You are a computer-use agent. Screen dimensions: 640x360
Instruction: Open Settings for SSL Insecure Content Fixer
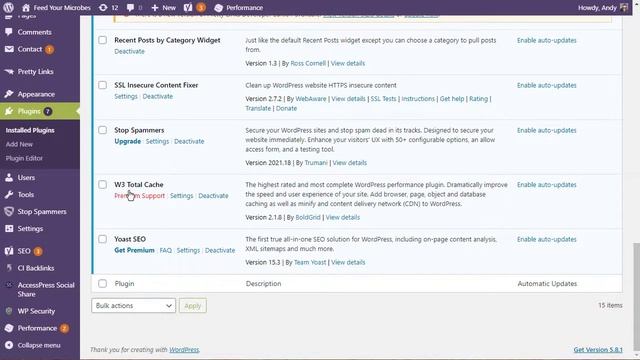(126, 96)
